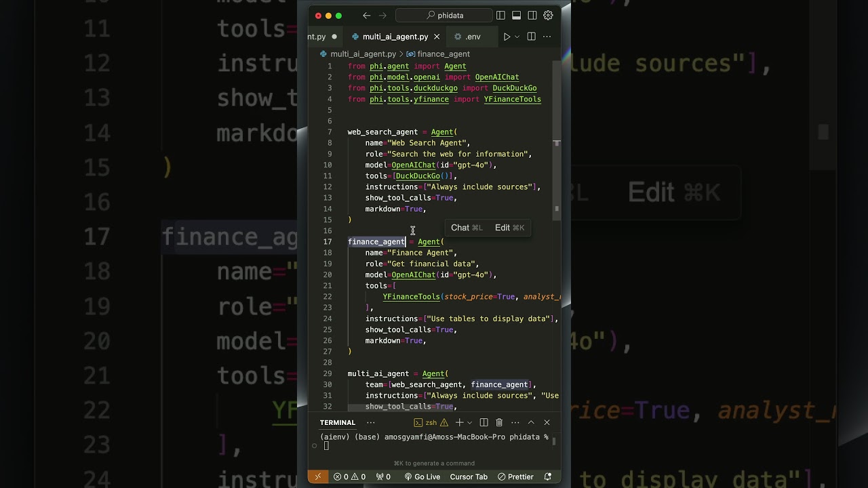The width and height of the screenshot is (868, 488).
Task: Show errors count in status bar
Action: coord(342,476)
